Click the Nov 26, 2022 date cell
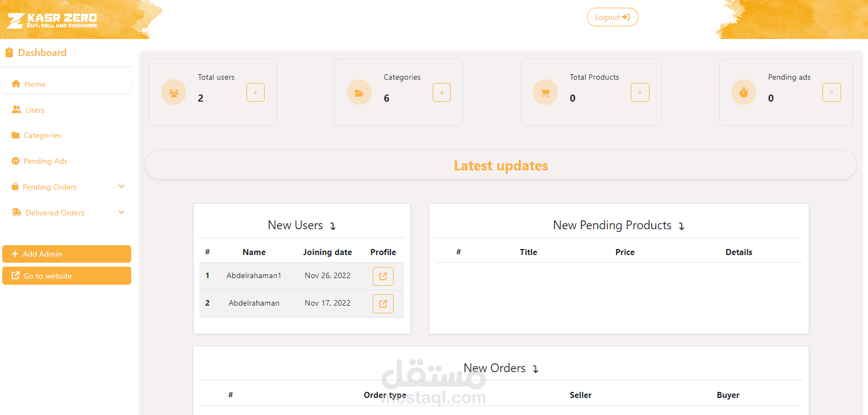 coord(328,276)
